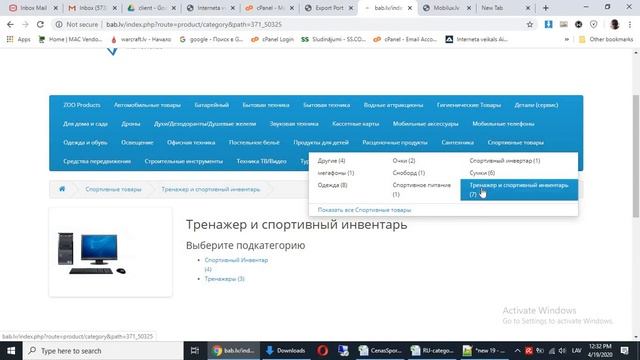Open the Автомобильные товары category

click(x=147, y=105)
